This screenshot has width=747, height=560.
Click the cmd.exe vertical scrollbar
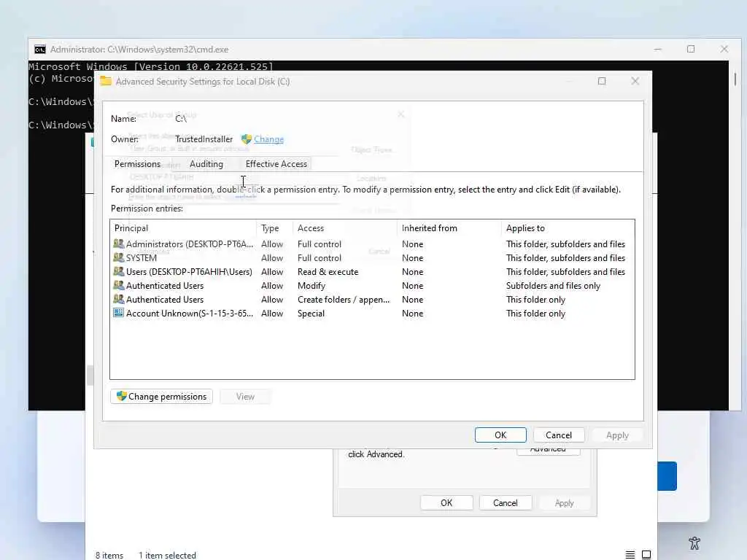point(735,79)
